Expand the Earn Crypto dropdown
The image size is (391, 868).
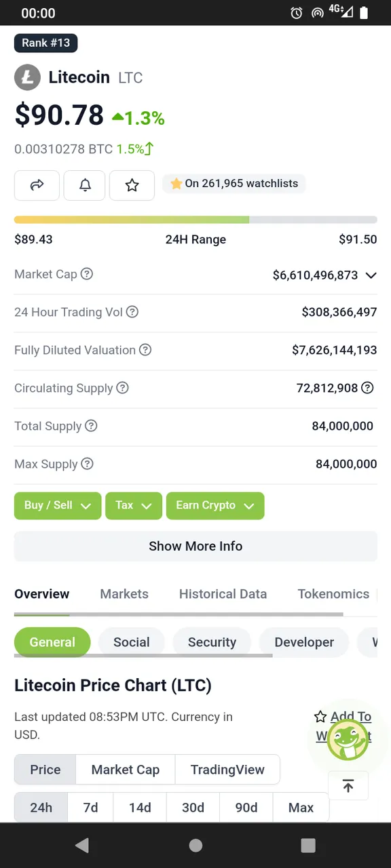tap(215, 506)
